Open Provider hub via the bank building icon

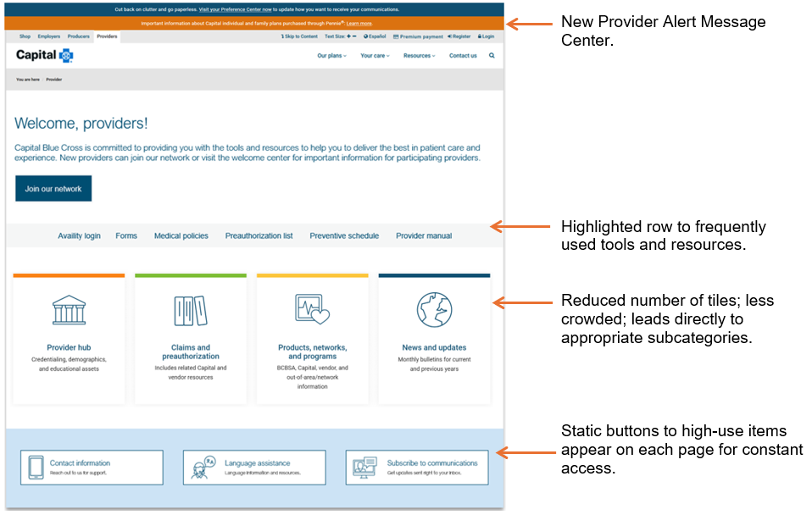coord(69,309)
